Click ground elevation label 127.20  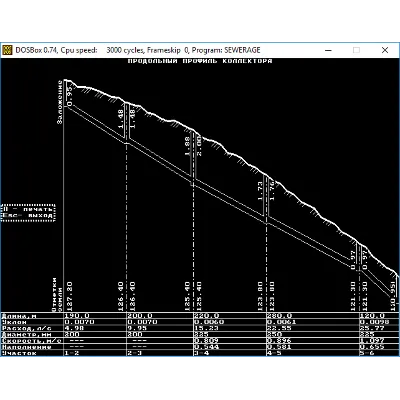click(x=70, y=297)
